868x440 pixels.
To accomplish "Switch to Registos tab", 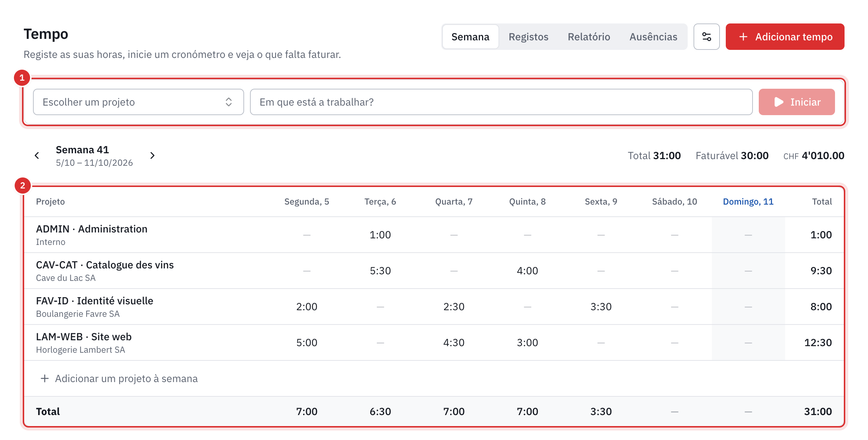I will (x=528, y=37).
